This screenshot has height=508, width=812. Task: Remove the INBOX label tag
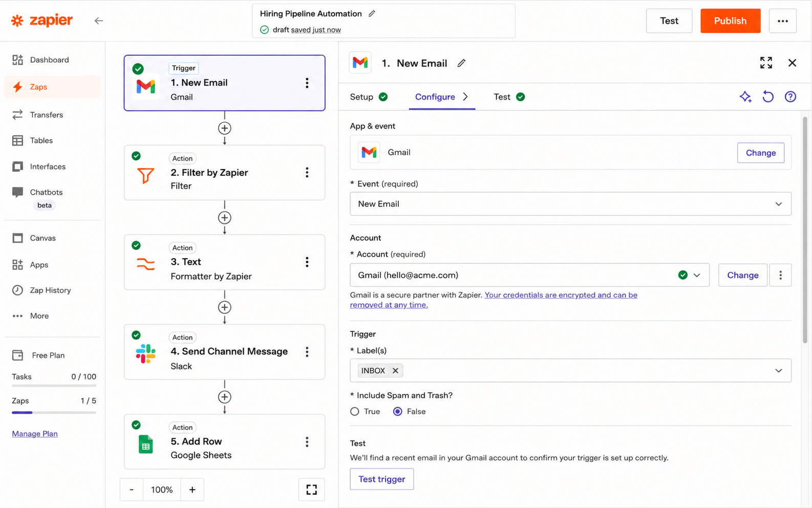pos(395,371)
